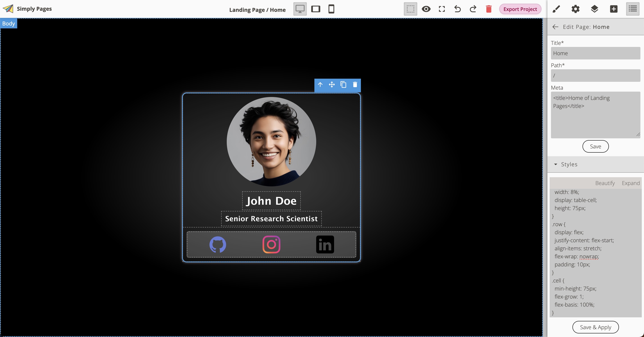This screenshot has height=337, width=644.
Task: Open the settings gear panel
Action: pos(575,9)
